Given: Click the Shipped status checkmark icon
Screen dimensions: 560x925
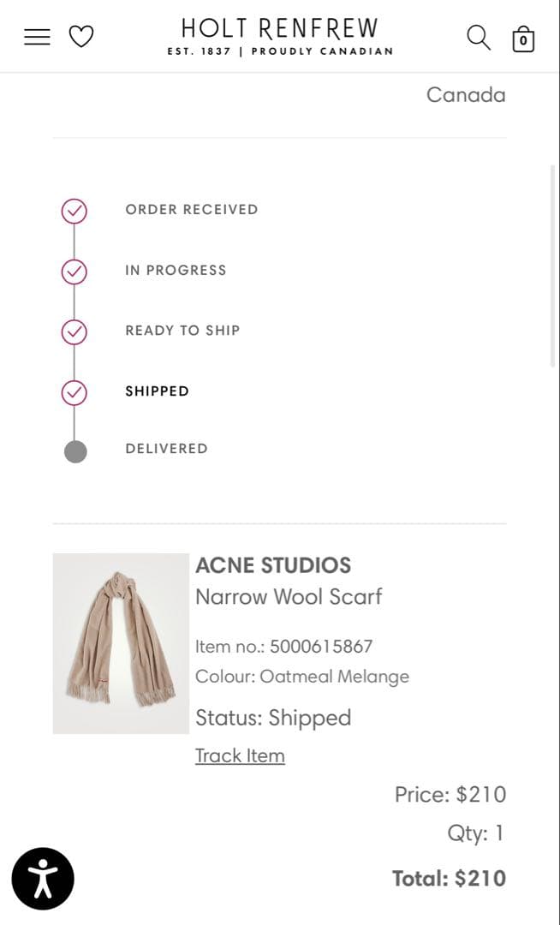Looking at the screenshot, I should pyautogui.click(x=74, y=392).
